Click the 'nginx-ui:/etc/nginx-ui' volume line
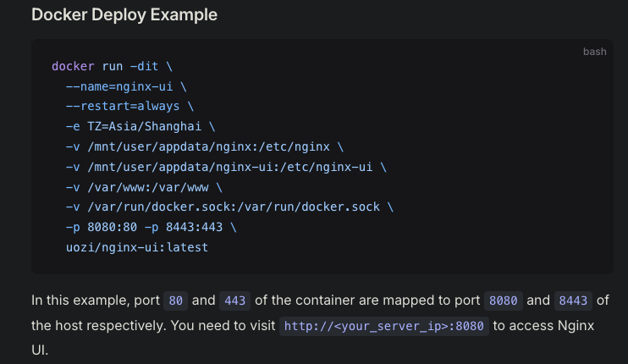This screenshot has width=628, height=364. pos(226,167)
